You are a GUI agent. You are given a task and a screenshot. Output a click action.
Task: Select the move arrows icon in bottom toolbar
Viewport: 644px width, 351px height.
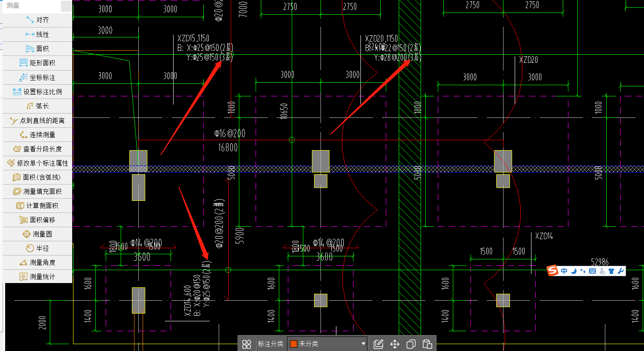[395, 344]
